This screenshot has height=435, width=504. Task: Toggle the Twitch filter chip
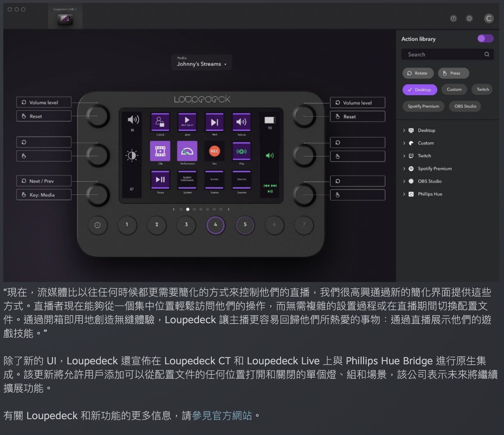(x=483, y=89)
